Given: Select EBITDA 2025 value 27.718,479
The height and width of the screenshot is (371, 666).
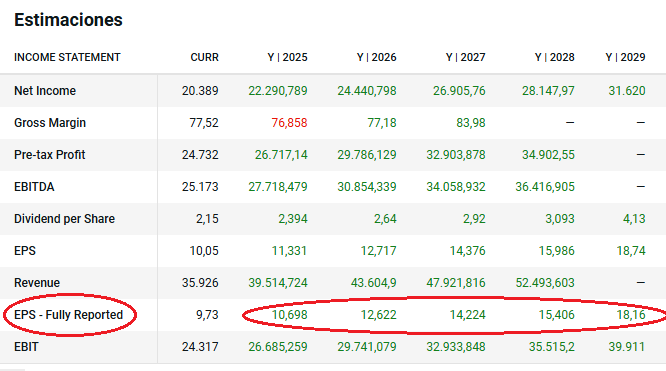Looking at the screenshot, I should point(278,187).
